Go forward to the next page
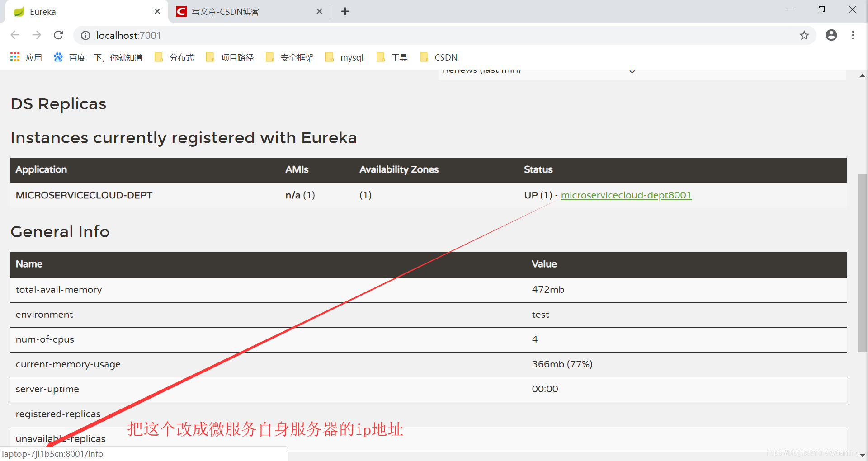This screenshot has width=868, height=461. 37,35
